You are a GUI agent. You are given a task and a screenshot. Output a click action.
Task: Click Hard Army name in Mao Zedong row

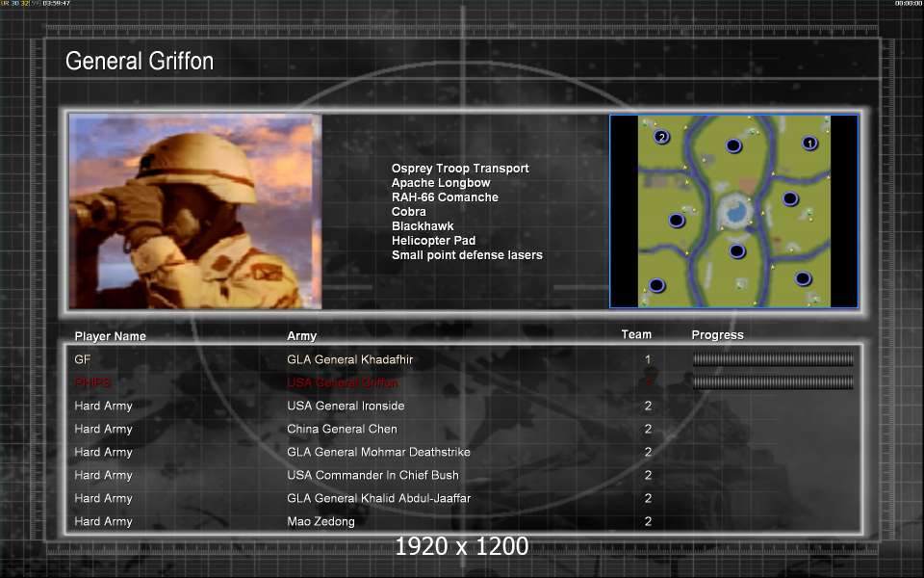[103, 521]
